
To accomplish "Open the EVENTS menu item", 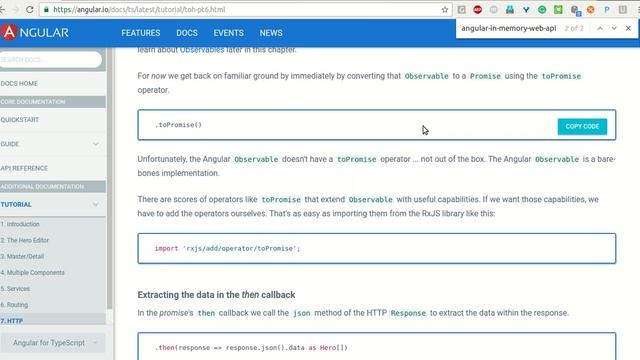I will (229, 33).
